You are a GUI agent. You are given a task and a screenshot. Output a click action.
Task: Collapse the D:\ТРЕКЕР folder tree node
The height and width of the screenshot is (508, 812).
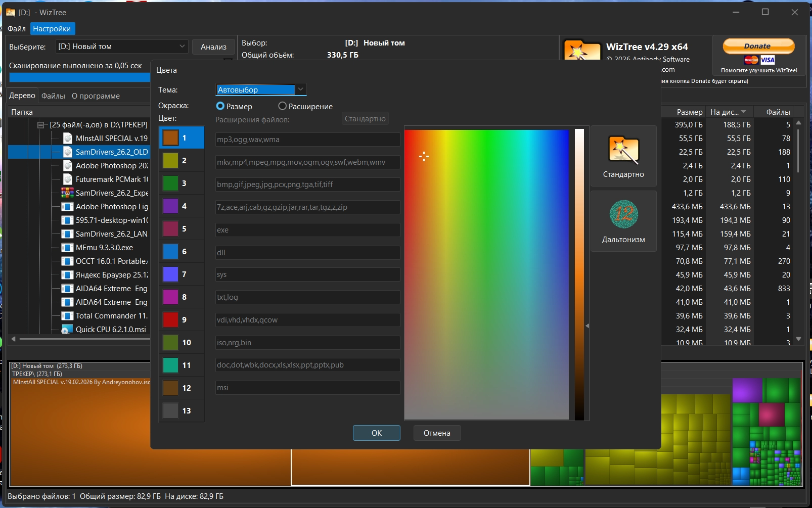[x=41, y=125]
